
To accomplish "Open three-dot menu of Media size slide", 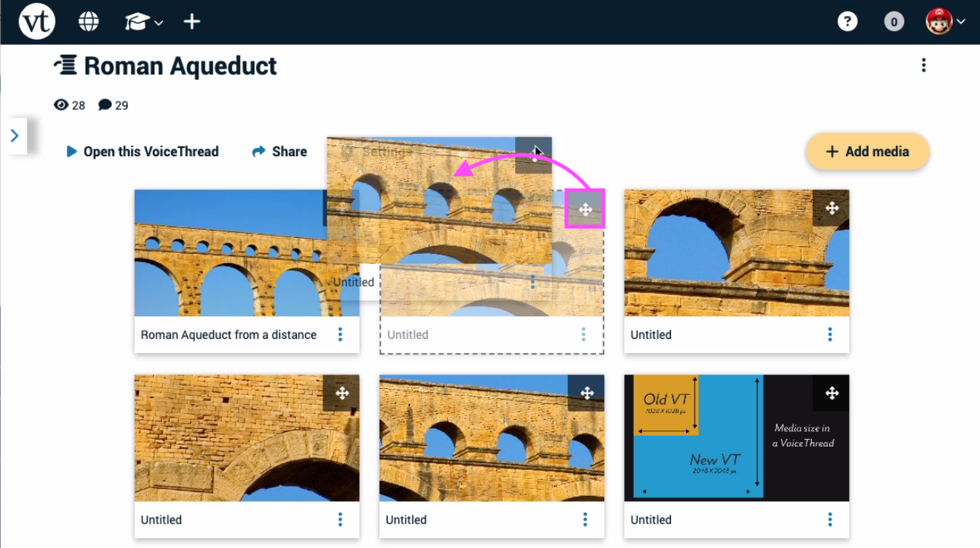I will (x=830, y=519).
